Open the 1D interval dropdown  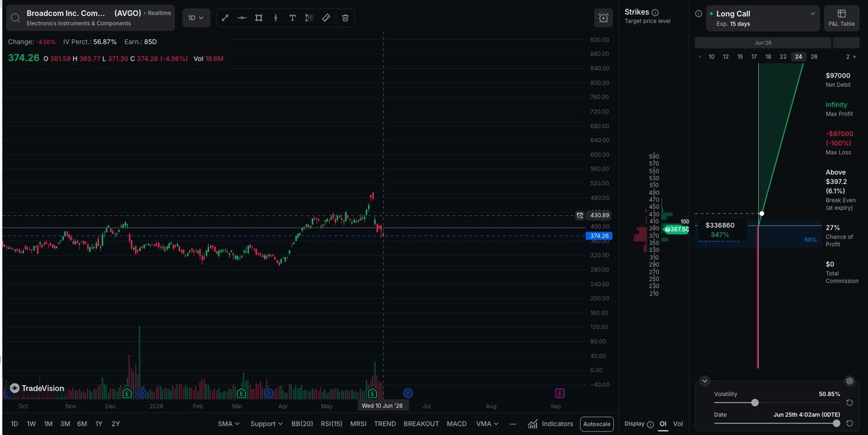coord(195,17)
